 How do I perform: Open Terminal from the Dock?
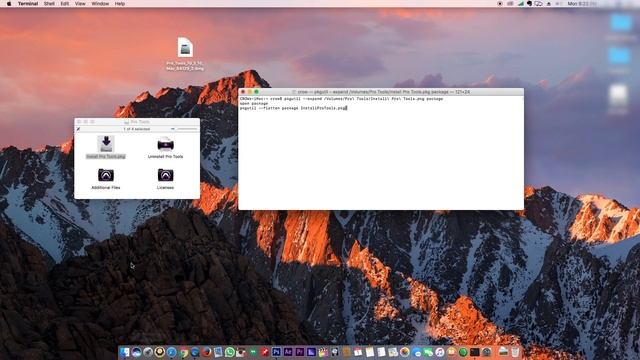[x=475, y=352]
